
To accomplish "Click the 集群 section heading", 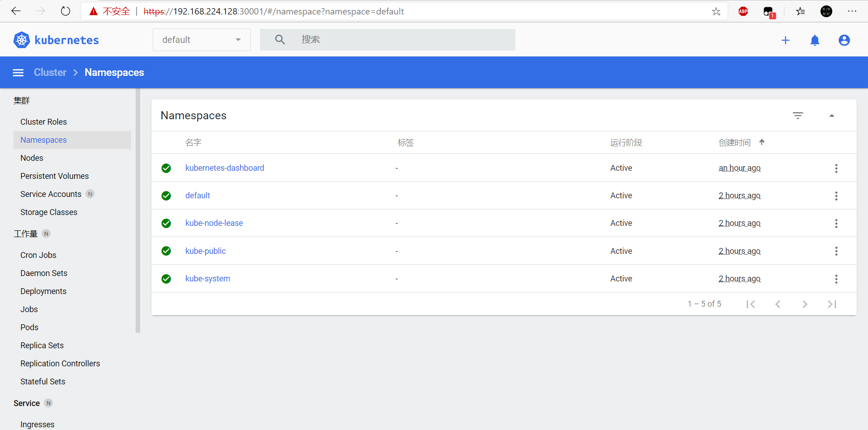I will point(21,100).
